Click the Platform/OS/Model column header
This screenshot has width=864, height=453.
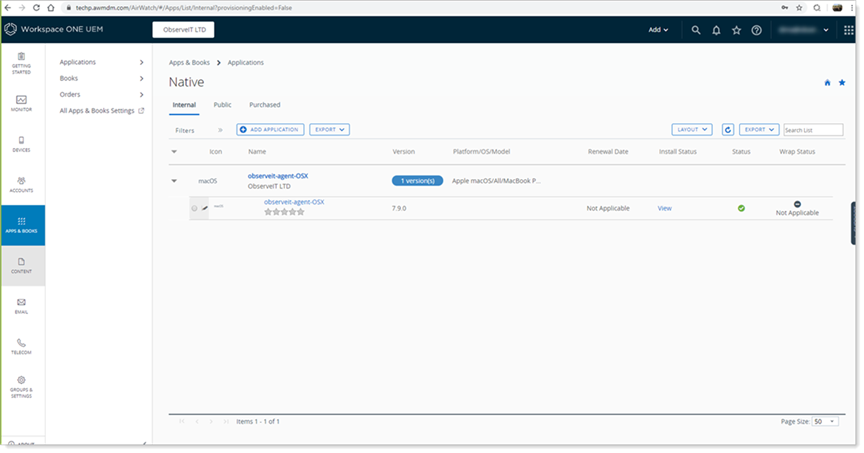(x=481, y=152)
